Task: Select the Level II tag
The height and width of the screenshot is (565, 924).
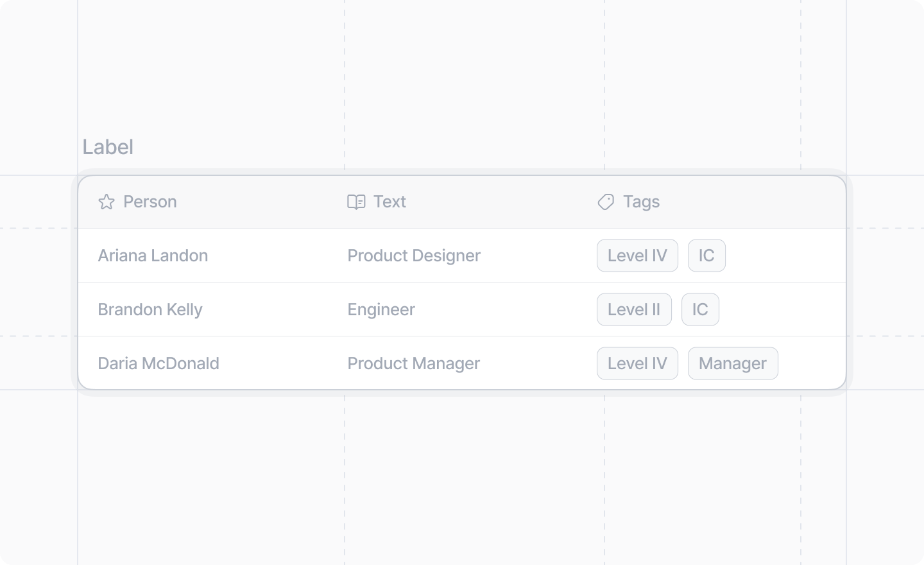Action: pos(634,309)
